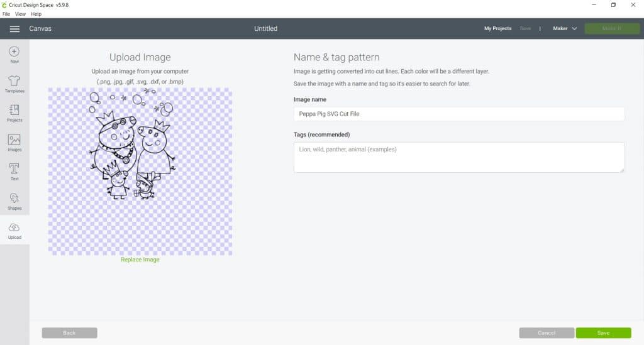This screenshot has height=345, width=644.
Task: Open the Help menu
Action: [36, 14]
